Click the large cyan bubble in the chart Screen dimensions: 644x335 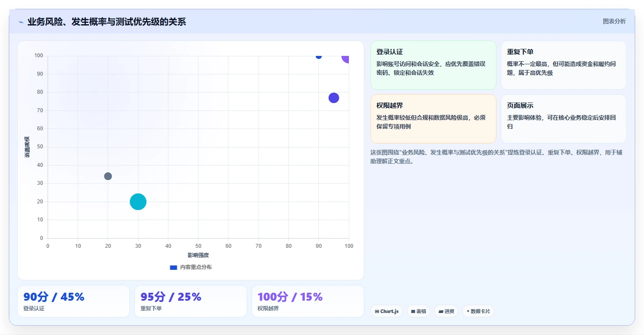pos(138,202)
